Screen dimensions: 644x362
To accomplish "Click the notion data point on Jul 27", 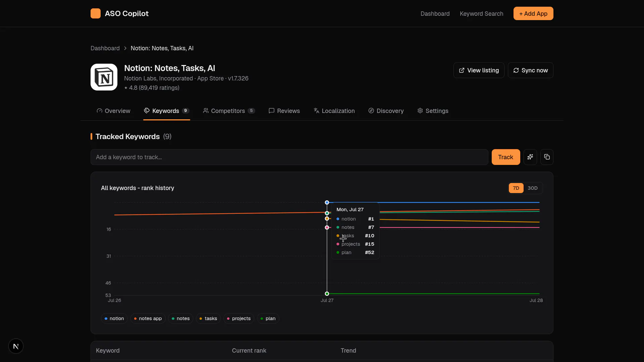I will point(327,202).
